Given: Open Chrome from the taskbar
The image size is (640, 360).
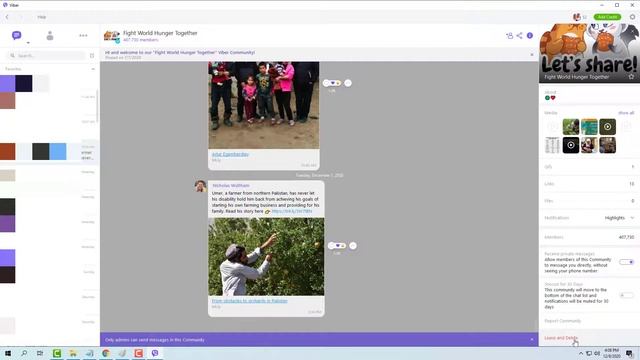Looking at the screenshot, I should [106, 353].
